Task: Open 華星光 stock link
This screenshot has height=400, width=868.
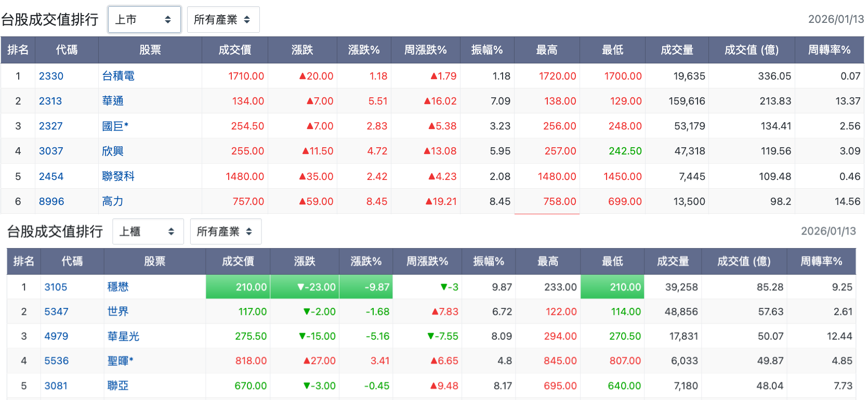Action: [x=123, y=337]
